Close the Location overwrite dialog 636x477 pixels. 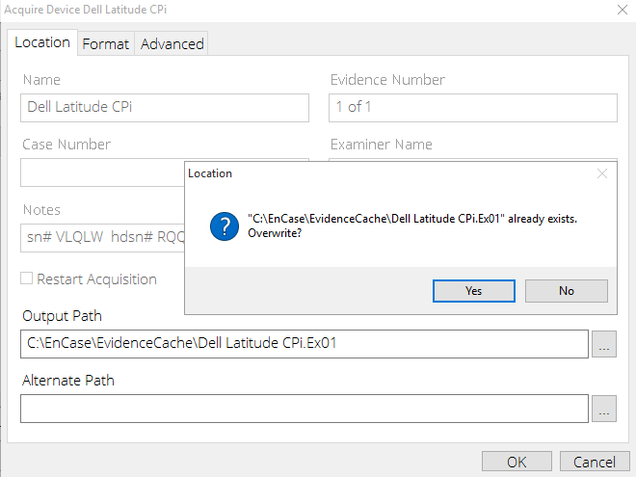pos(601,173)
